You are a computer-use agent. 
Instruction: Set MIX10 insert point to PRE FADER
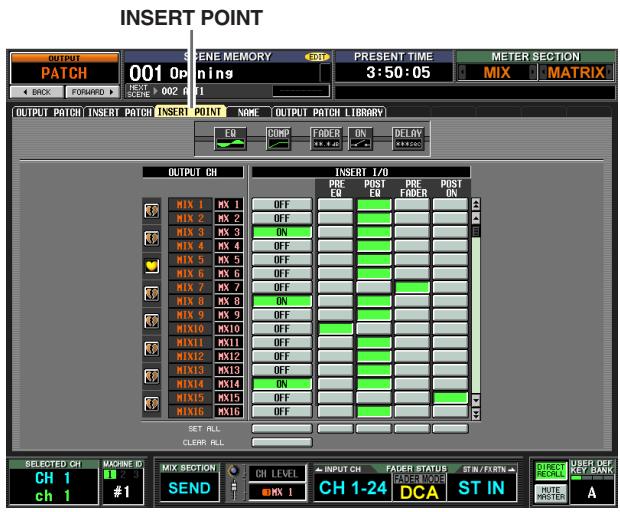[412, 329]
